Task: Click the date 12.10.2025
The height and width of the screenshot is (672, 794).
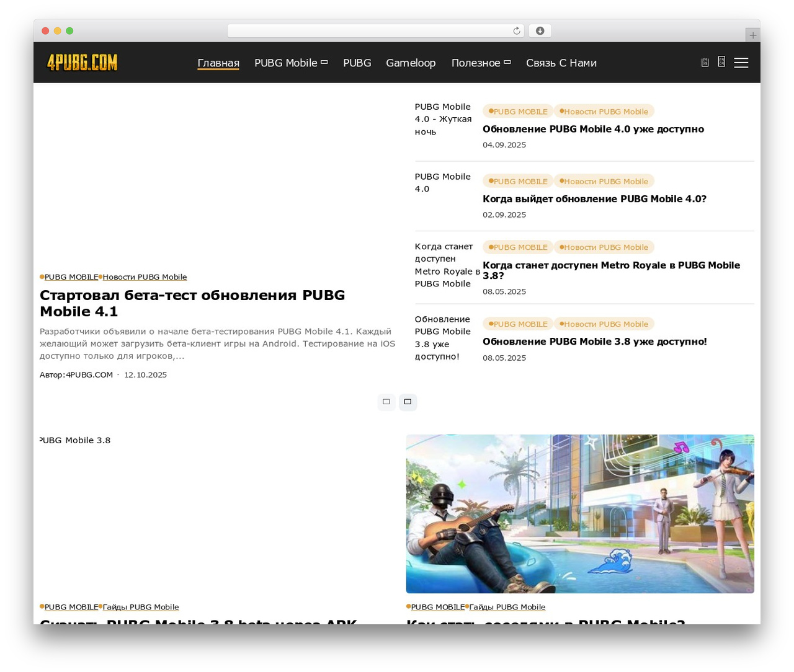Action: pos(145,374)
